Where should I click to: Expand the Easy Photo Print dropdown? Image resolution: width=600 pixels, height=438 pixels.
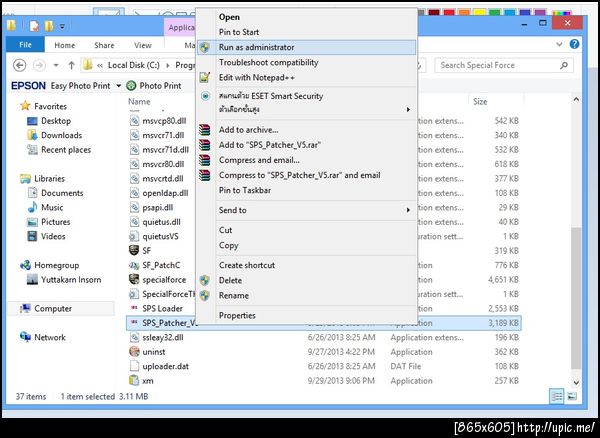(x=119, y=86)
